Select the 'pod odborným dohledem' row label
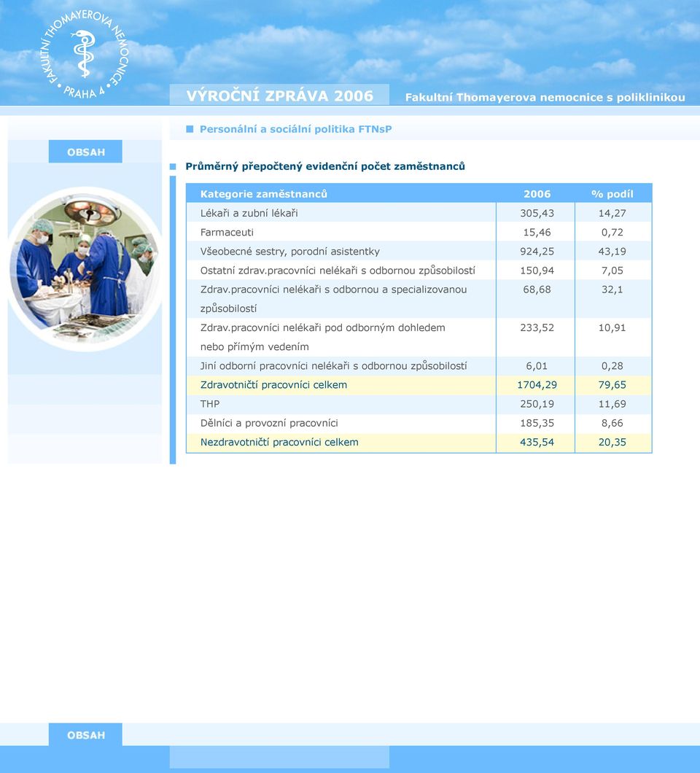This screenshot has height=773, width=700. click(322, 337)
